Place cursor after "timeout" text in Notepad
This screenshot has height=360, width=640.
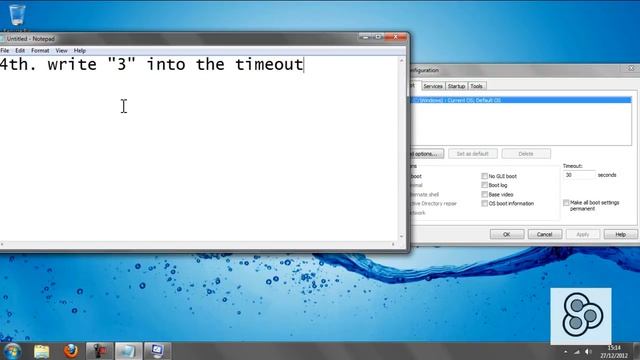coord(304,64)
